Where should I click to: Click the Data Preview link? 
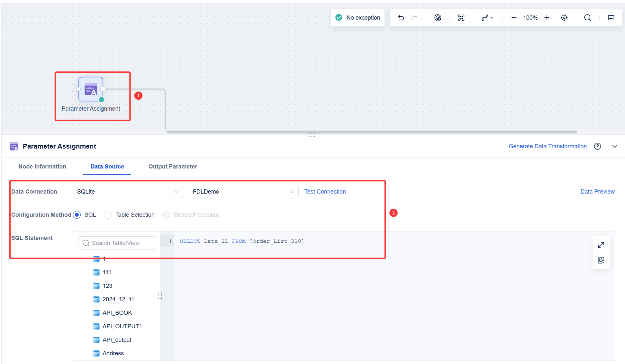597,192
